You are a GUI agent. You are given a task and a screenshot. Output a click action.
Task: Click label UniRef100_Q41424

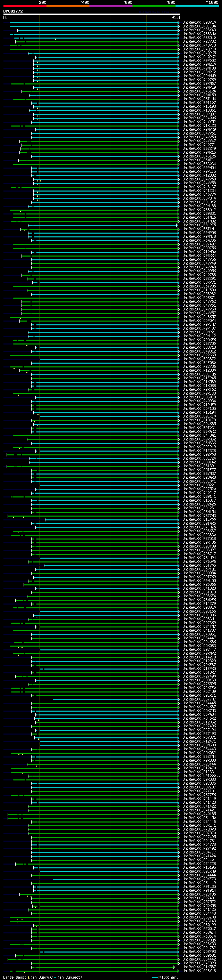[199, 856]
